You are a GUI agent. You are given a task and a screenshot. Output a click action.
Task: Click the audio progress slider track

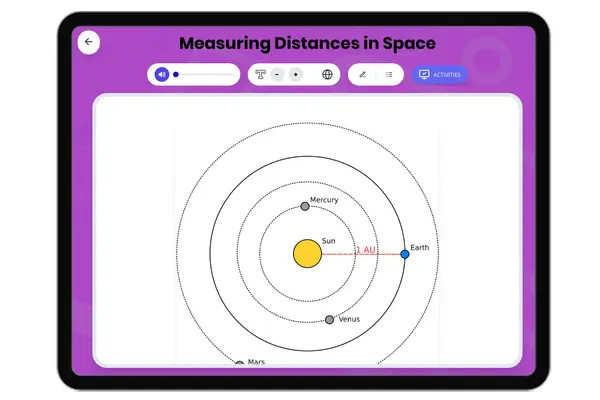pyautogui.click(x=206, y=74)
